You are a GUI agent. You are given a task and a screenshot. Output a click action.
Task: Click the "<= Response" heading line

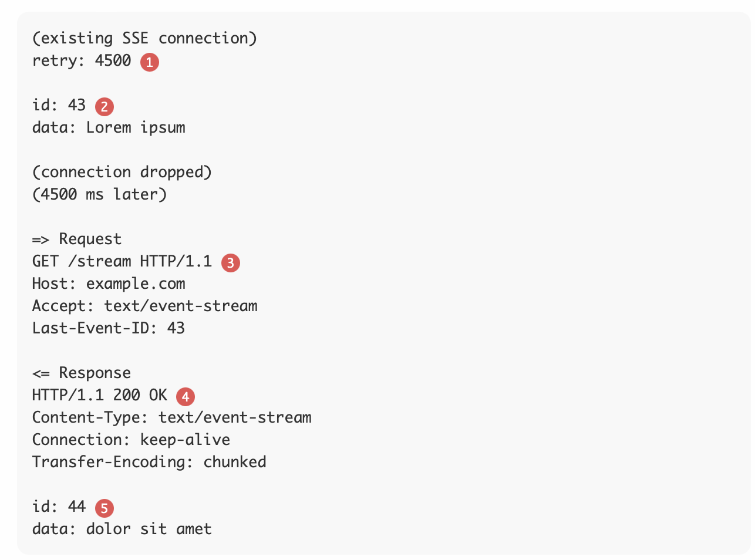click(x=82, y=373)
